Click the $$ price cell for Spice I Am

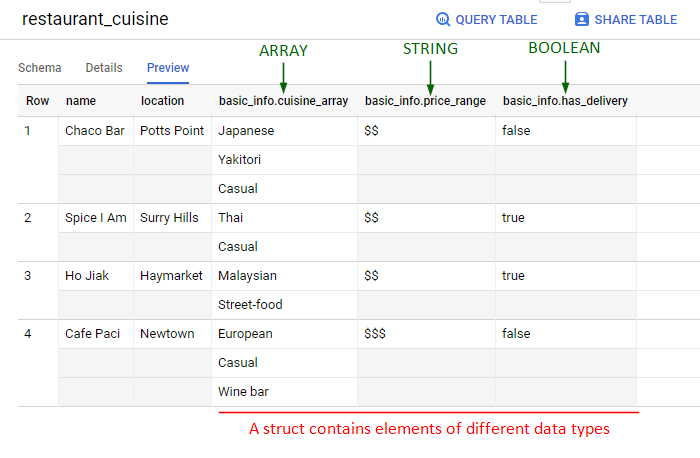pyautogui.click(x=426, y=218)
